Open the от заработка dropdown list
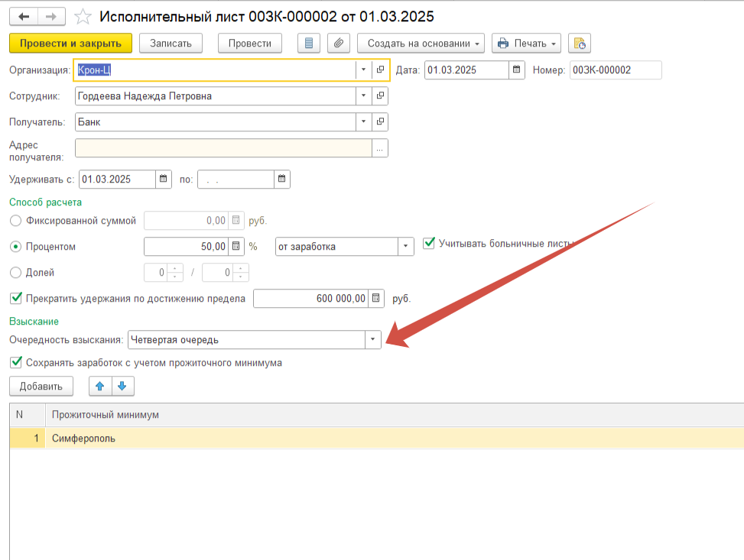This screenshot has height=560, width=744. point(404,247)
